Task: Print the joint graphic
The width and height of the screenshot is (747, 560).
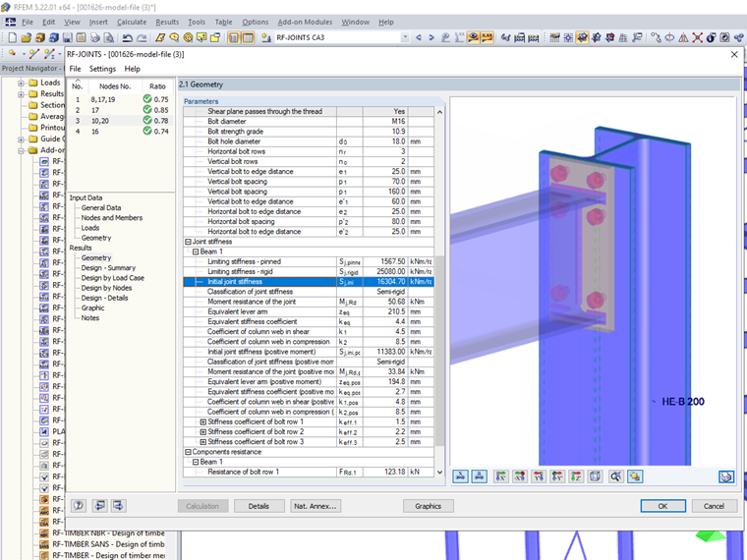Action: click(726, 476)
